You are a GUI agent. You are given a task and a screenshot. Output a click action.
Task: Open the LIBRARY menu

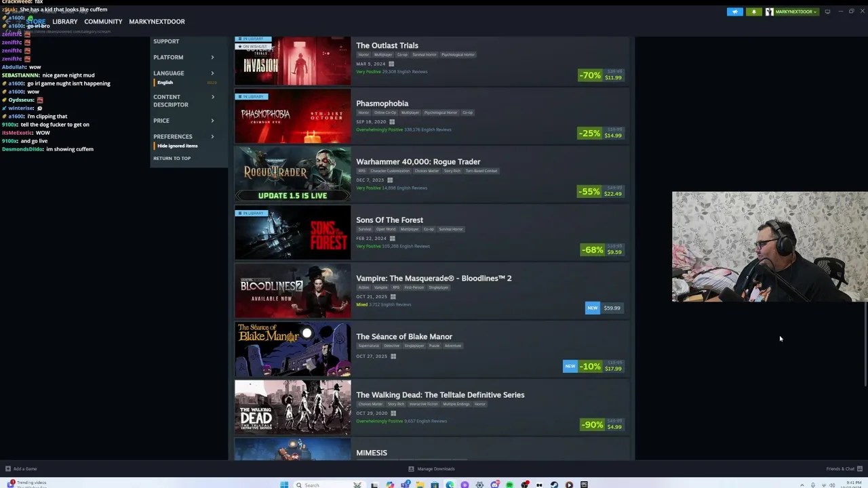[x=65, y=22]
